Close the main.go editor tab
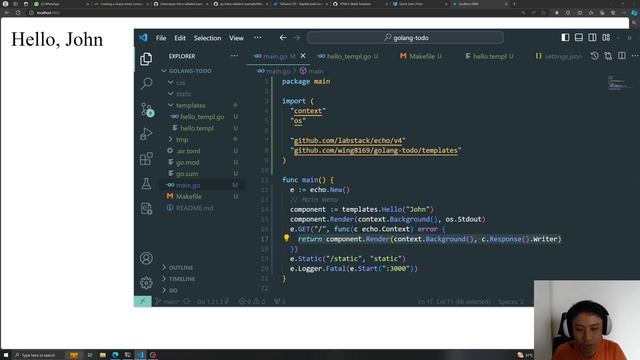This screenshot has width=640, height=360. coord(303,56)
